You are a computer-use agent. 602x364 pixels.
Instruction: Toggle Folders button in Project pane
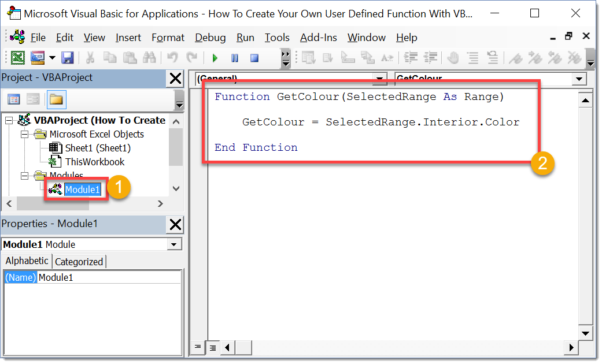(x=56, y=100)
